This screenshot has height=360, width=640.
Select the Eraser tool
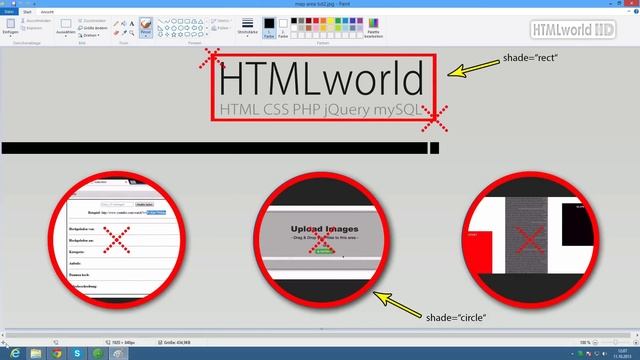click(x=116, y=32)
